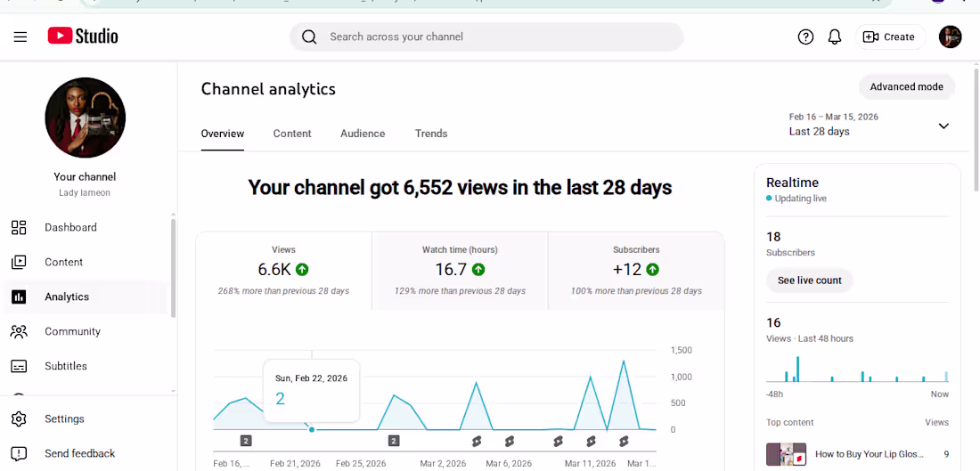The image size is (980, 471).
Task: Click the Shorts marker near Mar 4
Action: pos(477,441)
